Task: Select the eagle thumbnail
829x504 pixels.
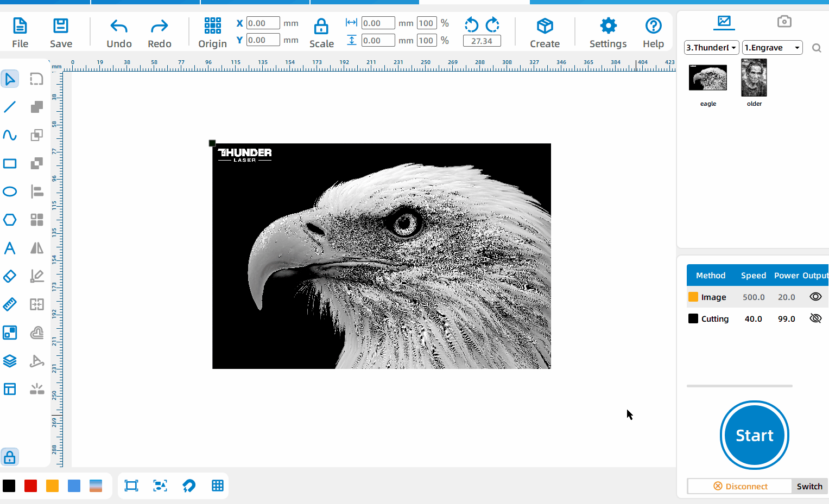Action: tap(708, 78)
